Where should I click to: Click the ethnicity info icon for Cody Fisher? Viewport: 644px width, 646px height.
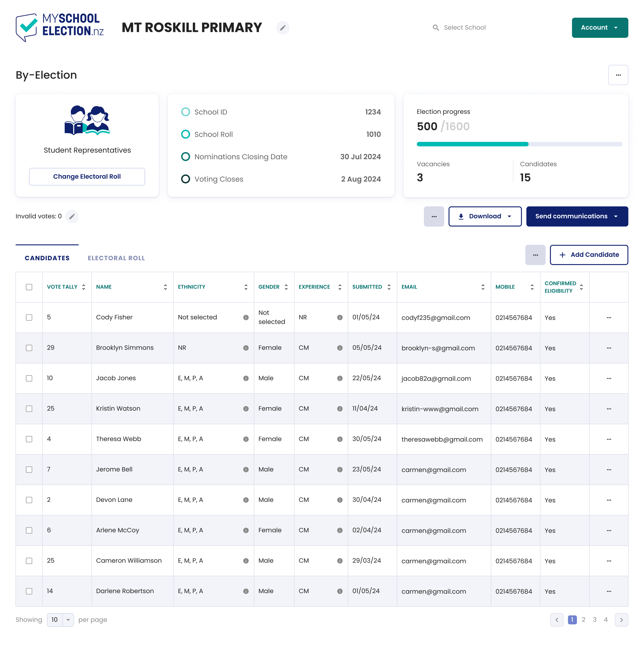pos(246,317)
